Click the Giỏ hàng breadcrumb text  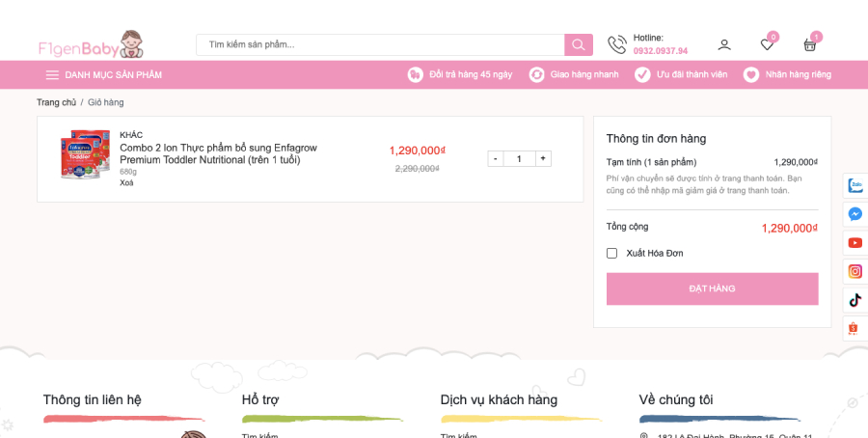click(106, 102)
